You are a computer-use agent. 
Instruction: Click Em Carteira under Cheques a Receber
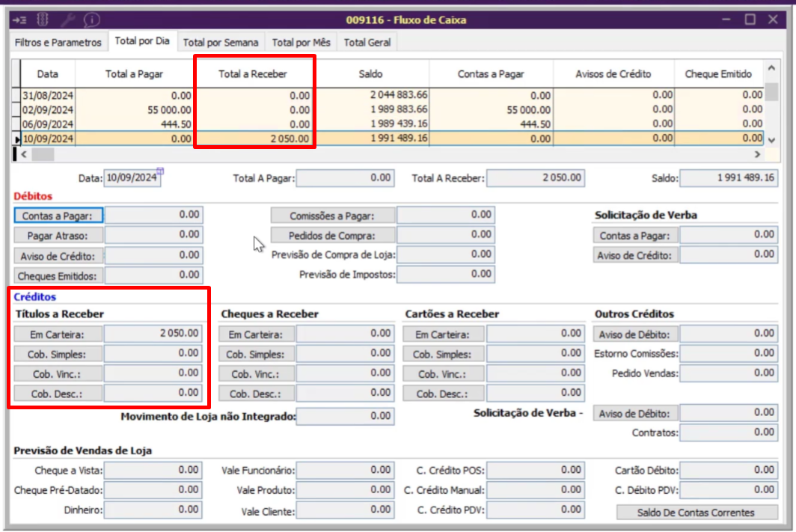pyautogui.click(x=257, y=334)
